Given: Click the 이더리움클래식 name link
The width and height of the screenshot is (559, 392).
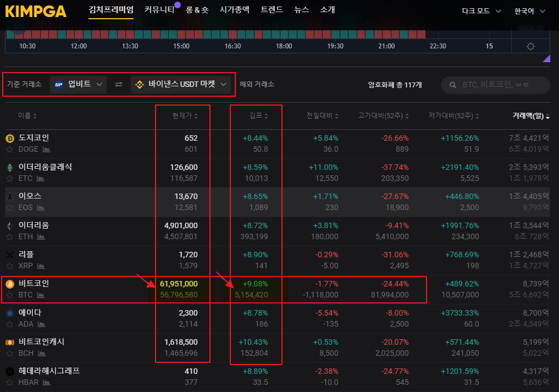Looking at the screenshot, I should click(45, 167).
